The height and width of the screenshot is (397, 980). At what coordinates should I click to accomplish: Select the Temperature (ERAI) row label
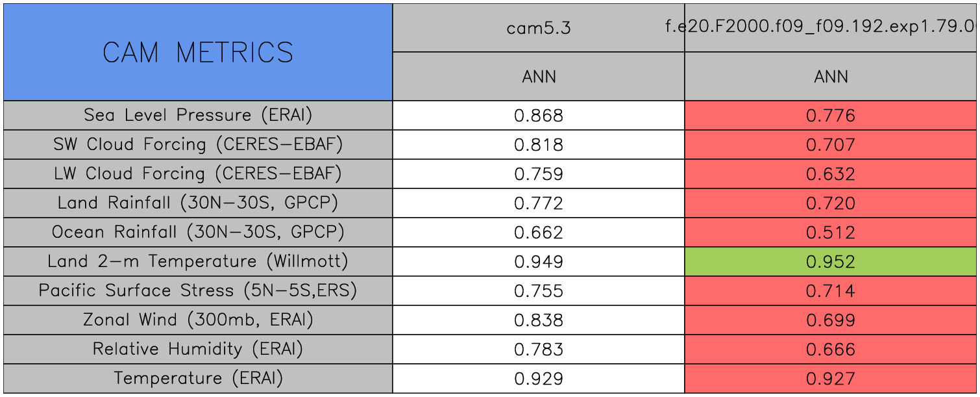coord(198,379)
